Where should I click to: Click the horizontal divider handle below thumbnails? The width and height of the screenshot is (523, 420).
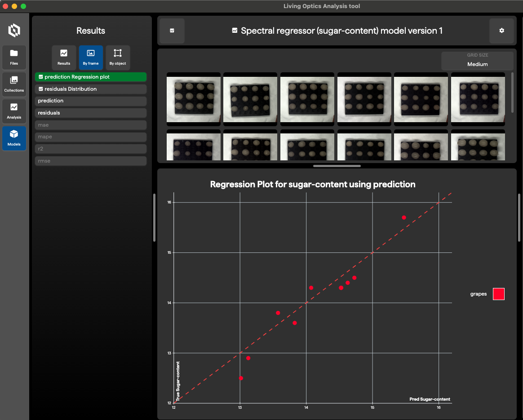click(337, 166)
